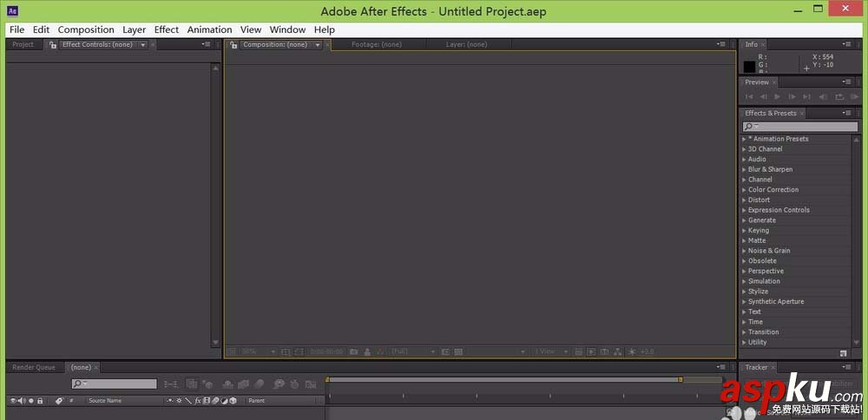Click RAM Preview button in Preview panel
Screen dimensions: 868x420
(x=854, y=97)
